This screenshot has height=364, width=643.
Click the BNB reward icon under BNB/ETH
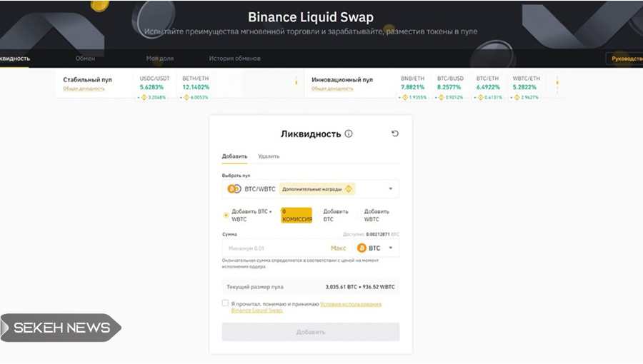click(405, 98)
